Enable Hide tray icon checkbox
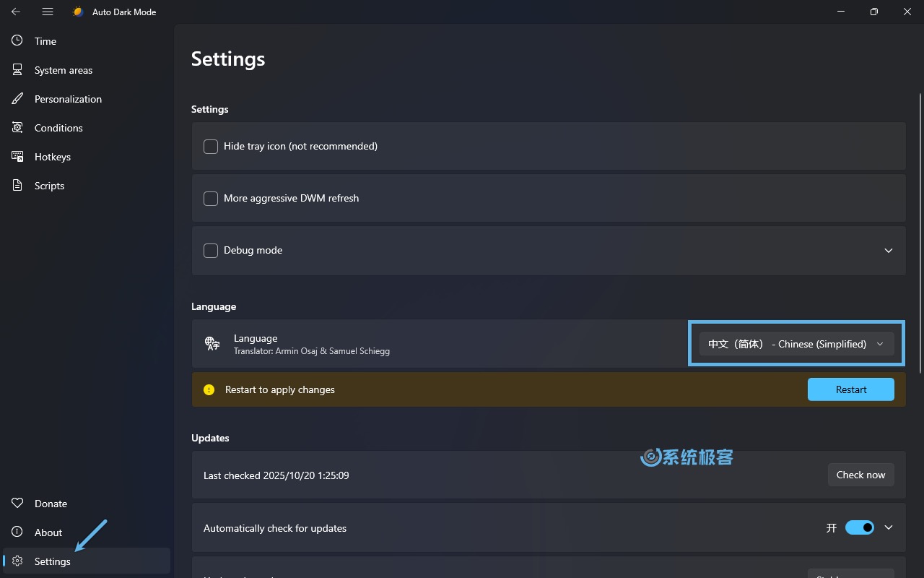The height and width of the screenshot is (578, 924). point(211,147)
